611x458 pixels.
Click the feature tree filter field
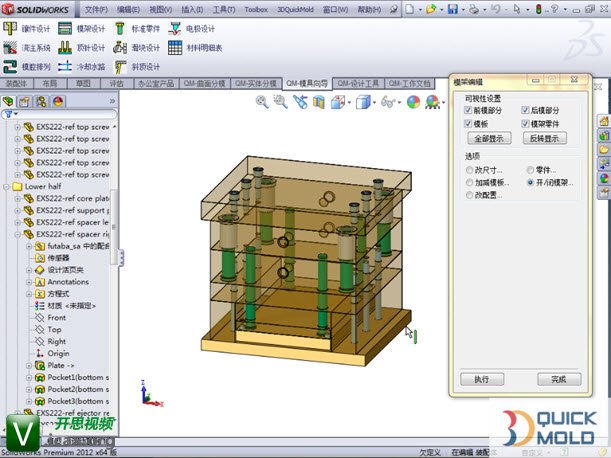59,114
